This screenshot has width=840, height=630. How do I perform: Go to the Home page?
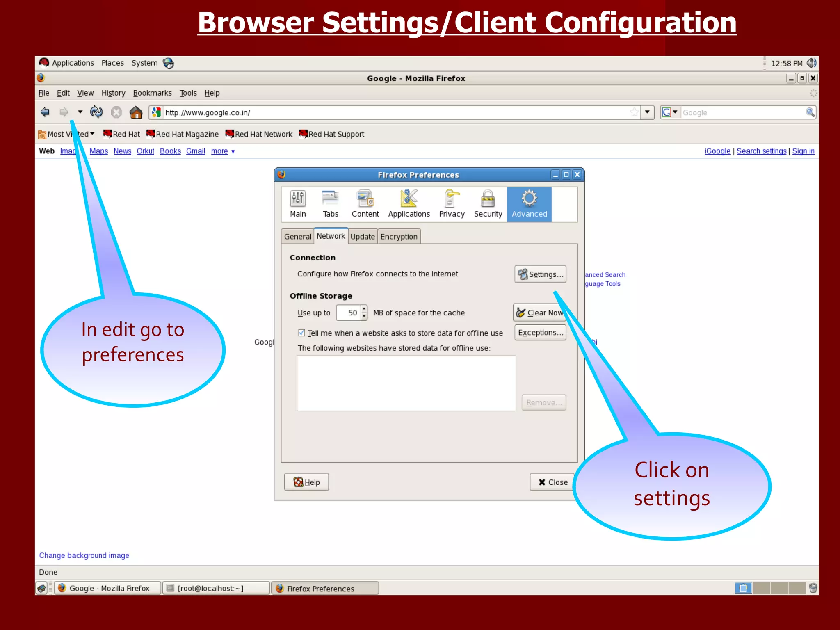(136, 112)
